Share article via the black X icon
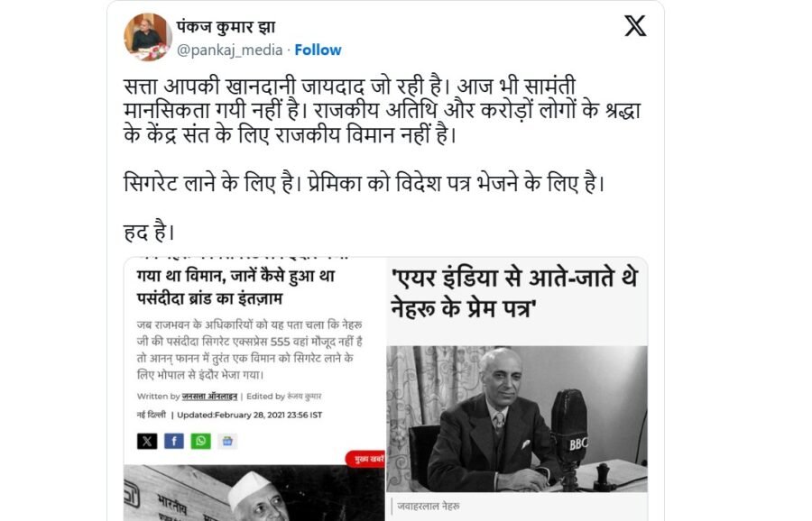The image size is (812, 521). click(147, 441)
